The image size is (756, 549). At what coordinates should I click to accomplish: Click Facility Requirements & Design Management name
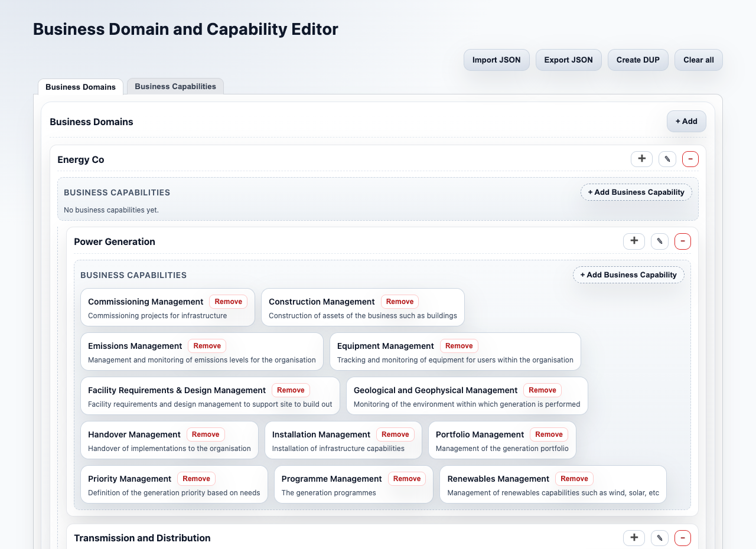pos(177,390)
